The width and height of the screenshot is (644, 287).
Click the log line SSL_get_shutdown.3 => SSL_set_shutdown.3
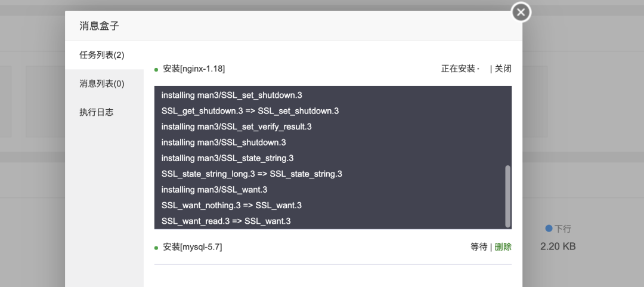pyautogui.click(x=250, y=111)
